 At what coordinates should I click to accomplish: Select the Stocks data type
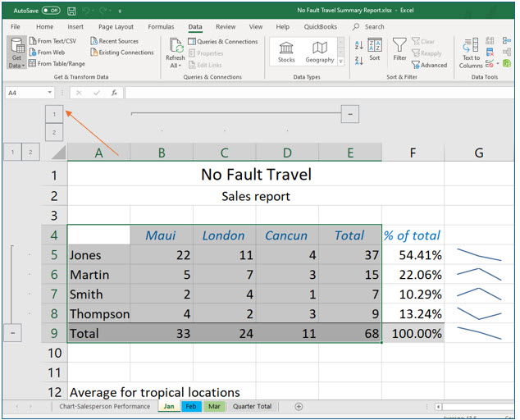[x=286, y=52]
